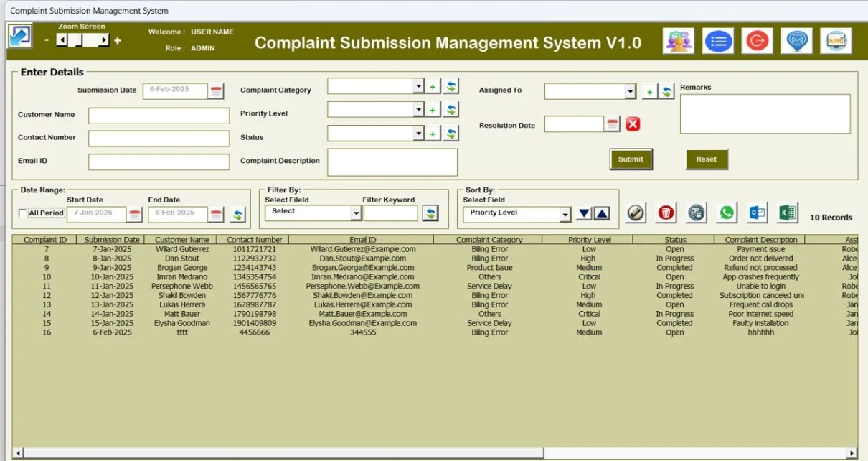
Task: Send complaint email via the Outlook icon
Action: coord(755,213)
